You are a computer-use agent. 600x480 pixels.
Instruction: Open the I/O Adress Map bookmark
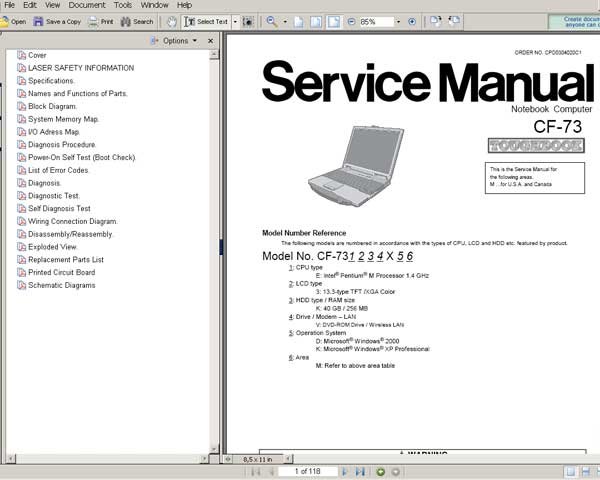click(x=54, y=132)
